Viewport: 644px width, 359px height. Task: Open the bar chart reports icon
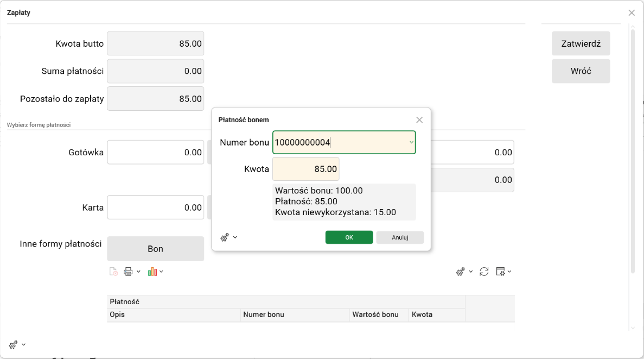click(x=152, y=272)
